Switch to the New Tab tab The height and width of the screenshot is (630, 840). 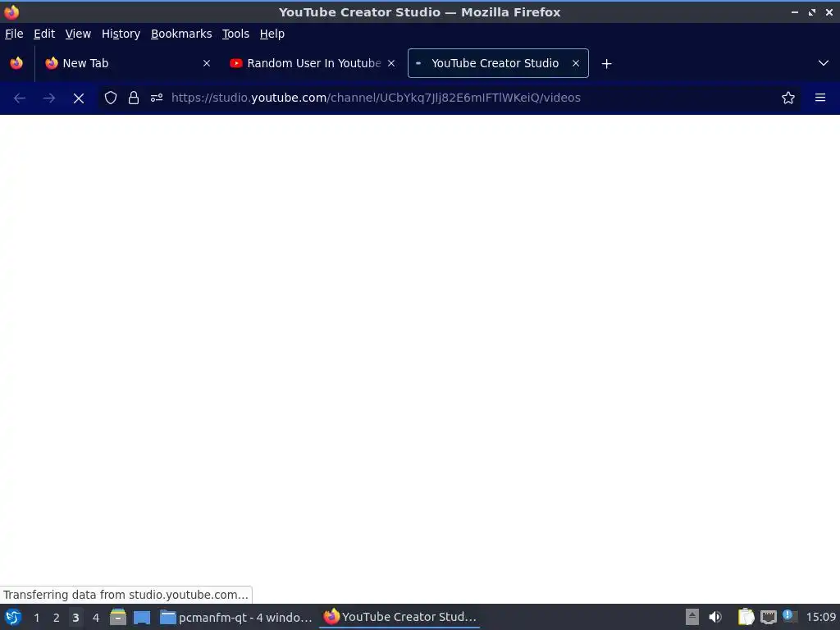tap(128, 63)
